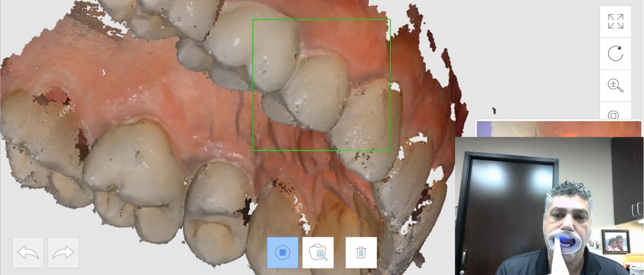Select the magic wand tooth selection tool
This screenshot has height=275, width=644.
click(318, 253)
